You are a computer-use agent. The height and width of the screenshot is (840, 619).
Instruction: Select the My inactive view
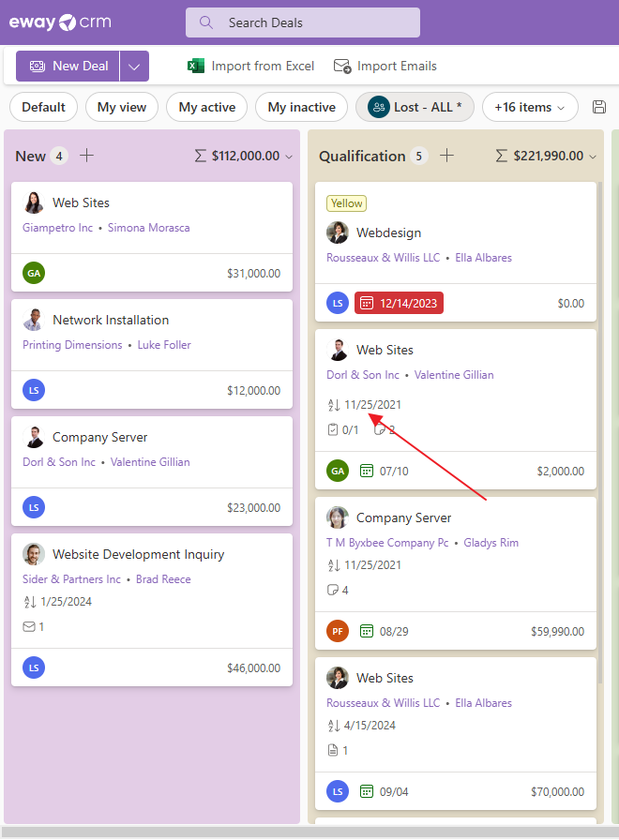click(301, 107)
